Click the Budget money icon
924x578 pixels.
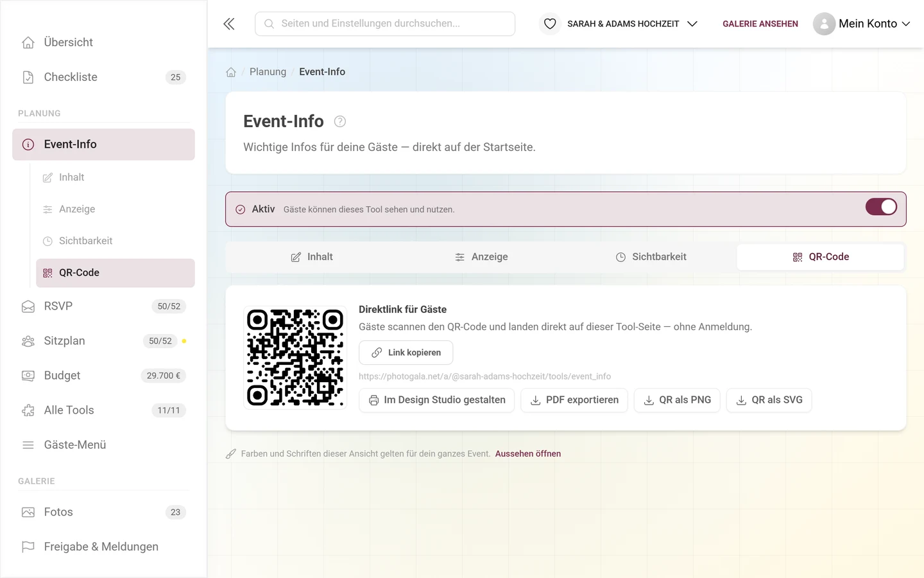(28, 376)
